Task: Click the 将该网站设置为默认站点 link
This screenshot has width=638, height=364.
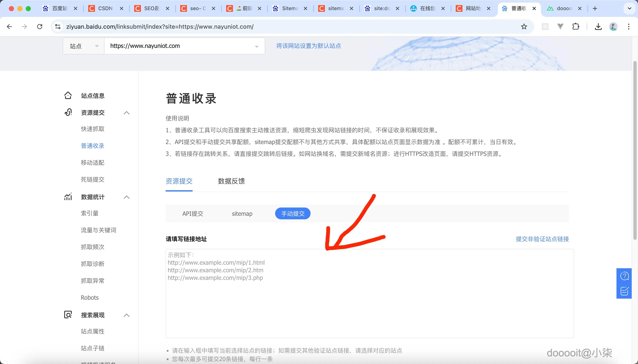Action: pos(308,46)
